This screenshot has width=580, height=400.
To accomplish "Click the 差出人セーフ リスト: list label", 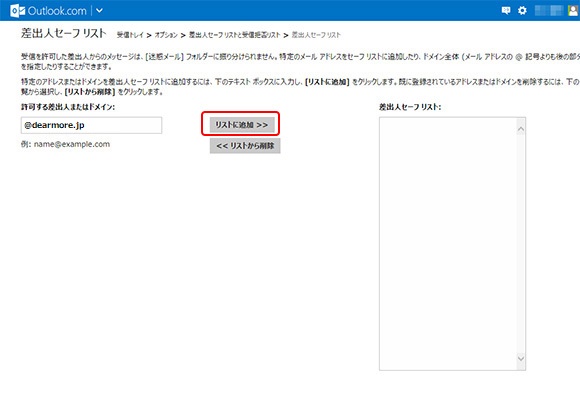I will (x=410, y=107).
